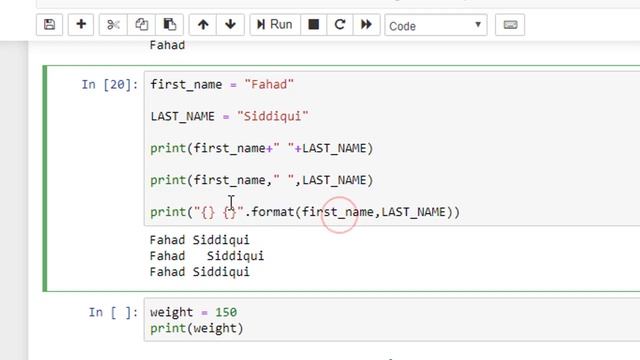Click the print line using .format
Screen dimensions: 640x360
[305, 212]
